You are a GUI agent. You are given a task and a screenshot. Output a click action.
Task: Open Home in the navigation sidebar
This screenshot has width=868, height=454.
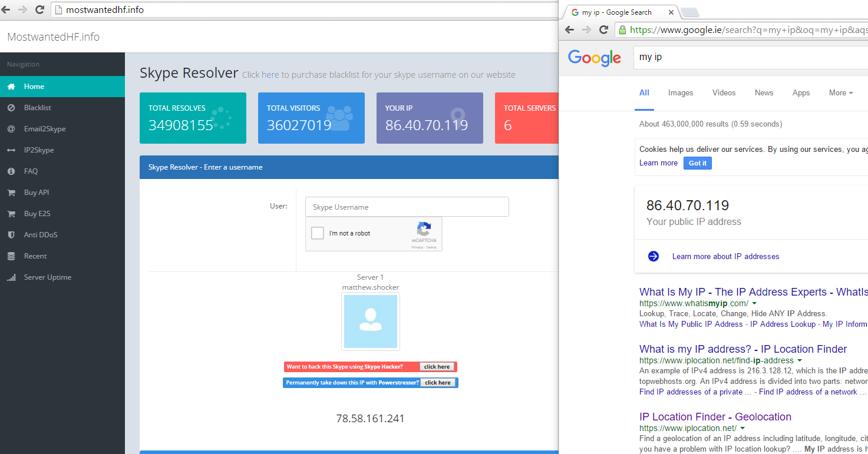click(62, 87)
